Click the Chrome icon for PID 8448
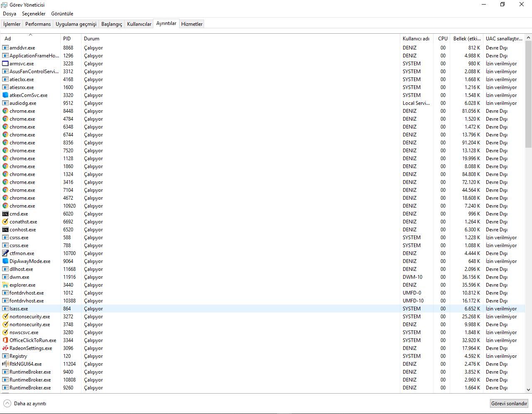The image size is (532, 414). [5, 111]
